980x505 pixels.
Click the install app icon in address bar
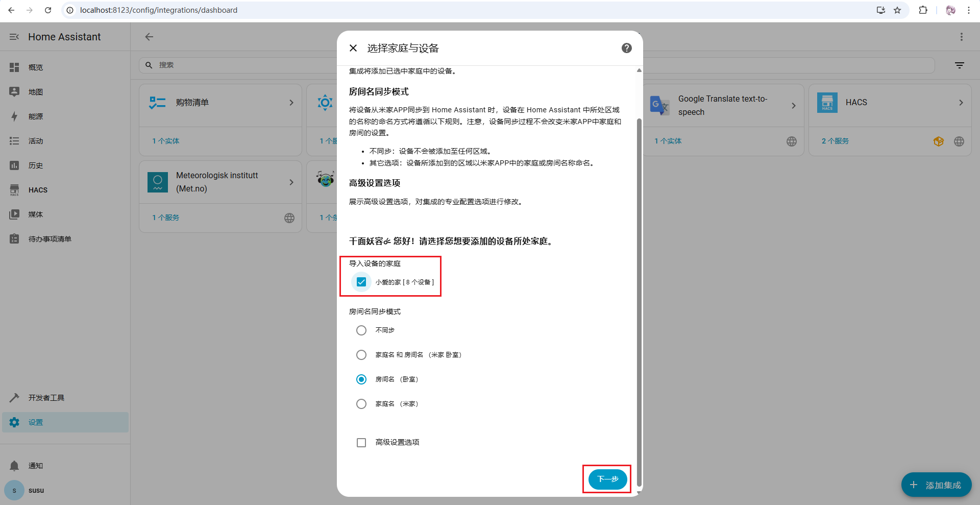click(x=881, y=10)
